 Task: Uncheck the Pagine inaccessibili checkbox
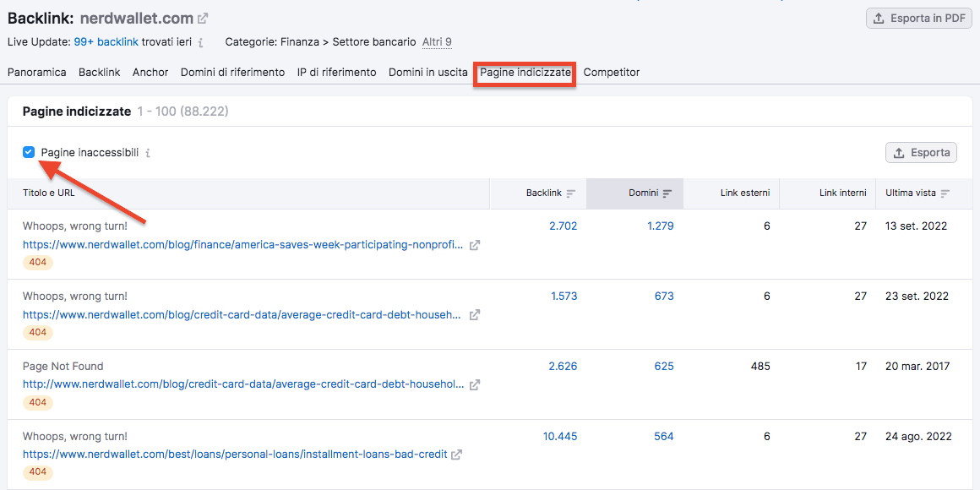pyautogui.click(x=29, y=152)
